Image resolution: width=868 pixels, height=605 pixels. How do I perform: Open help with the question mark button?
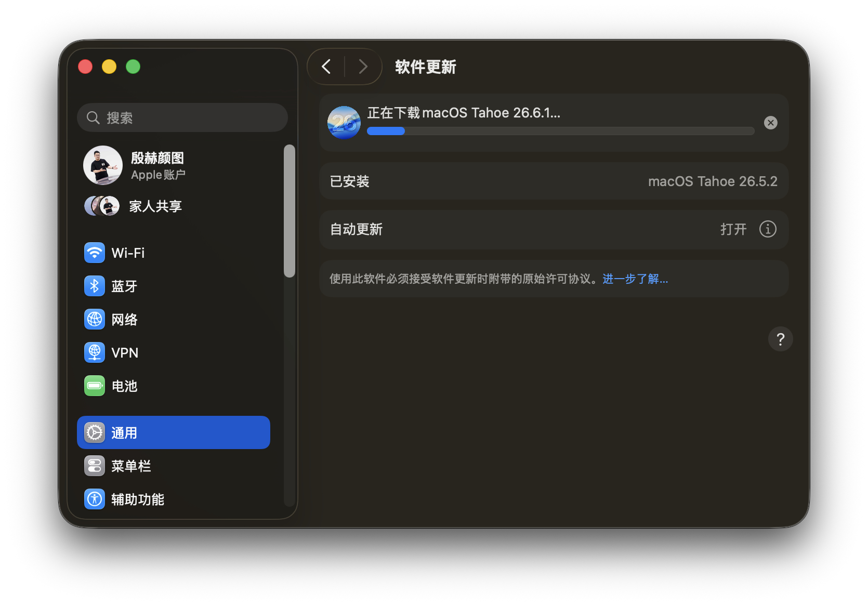[x=781, y=339]
